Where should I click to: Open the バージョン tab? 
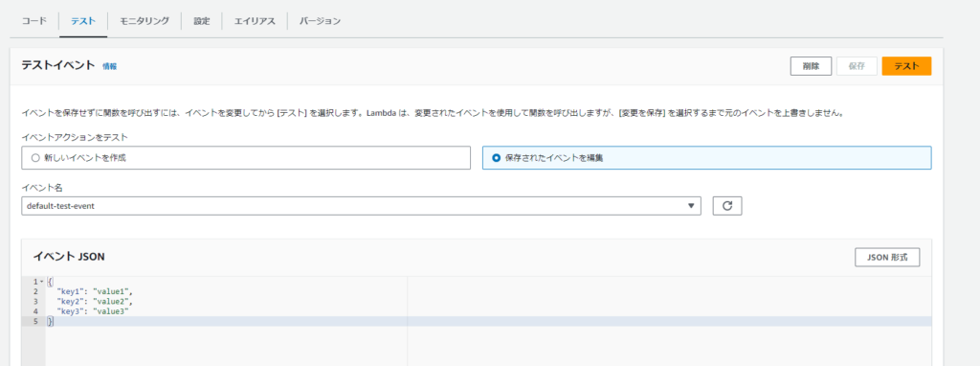[320, 21]
